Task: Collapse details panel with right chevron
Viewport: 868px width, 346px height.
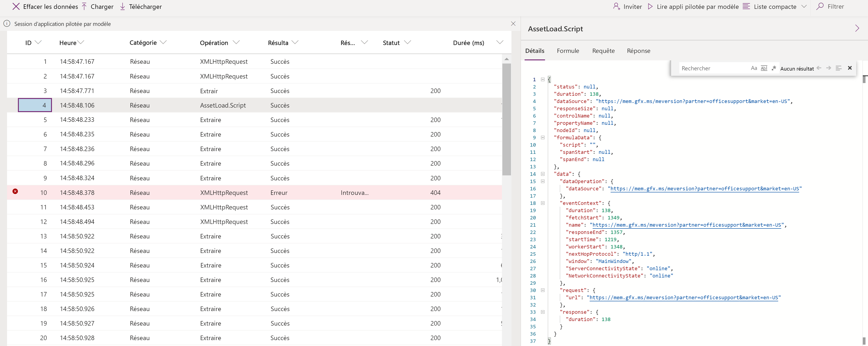Action: (x=857, y=29)
